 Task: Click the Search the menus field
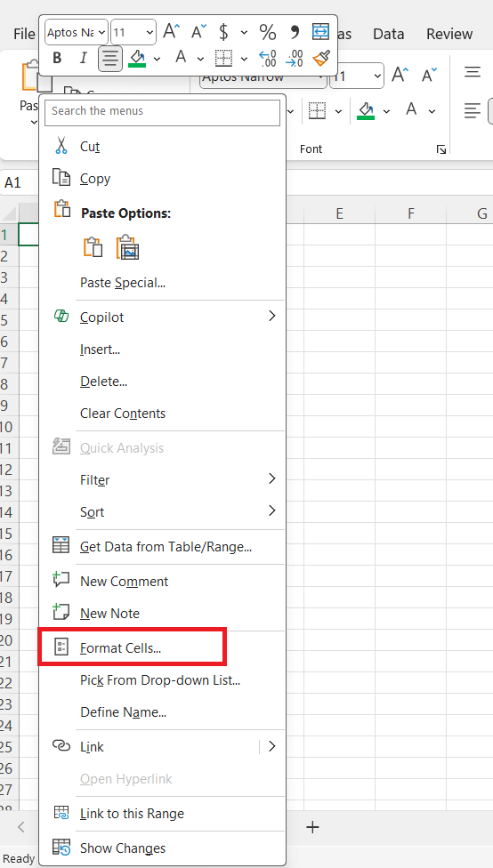pos(163,111)
